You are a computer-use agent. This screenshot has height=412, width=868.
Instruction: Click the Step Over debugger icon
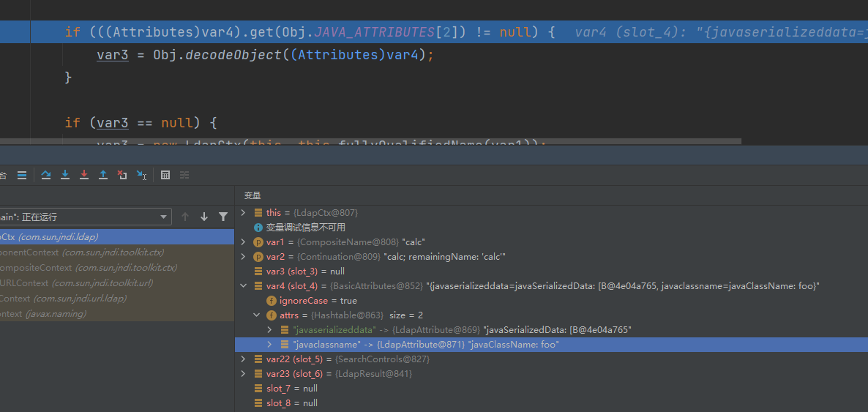point(46,175)
